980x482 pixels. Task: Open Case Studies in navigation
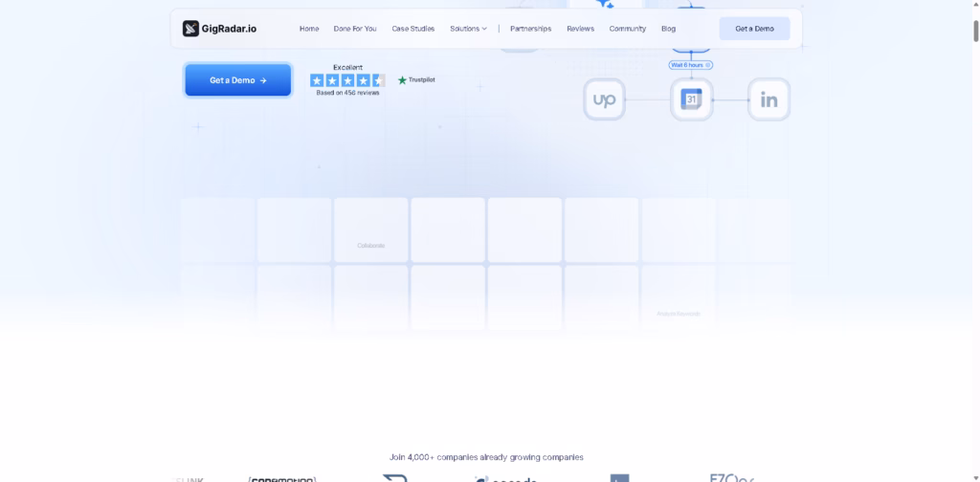coord(413,29)
